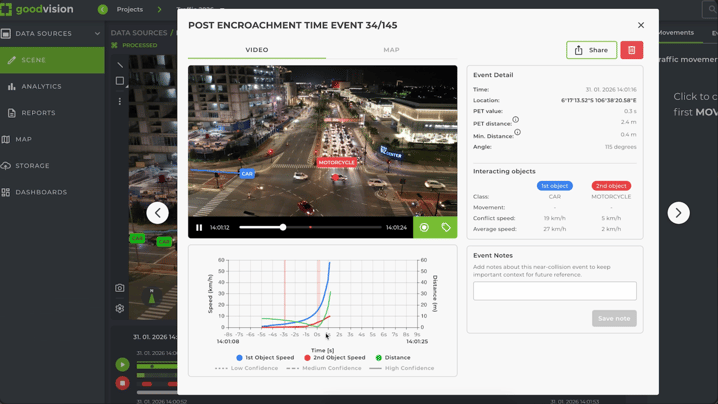Click the search icon at top right
This screenshot has height=404, width=718.
(711, 9)
